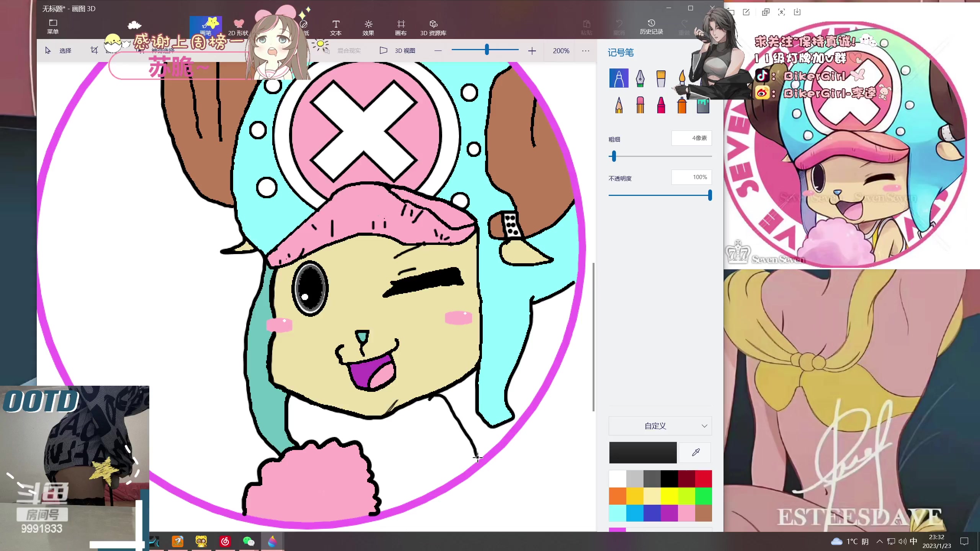The image size is (980, 551).
Task: Click the 选择 select tool button
Action: (58, 51)
